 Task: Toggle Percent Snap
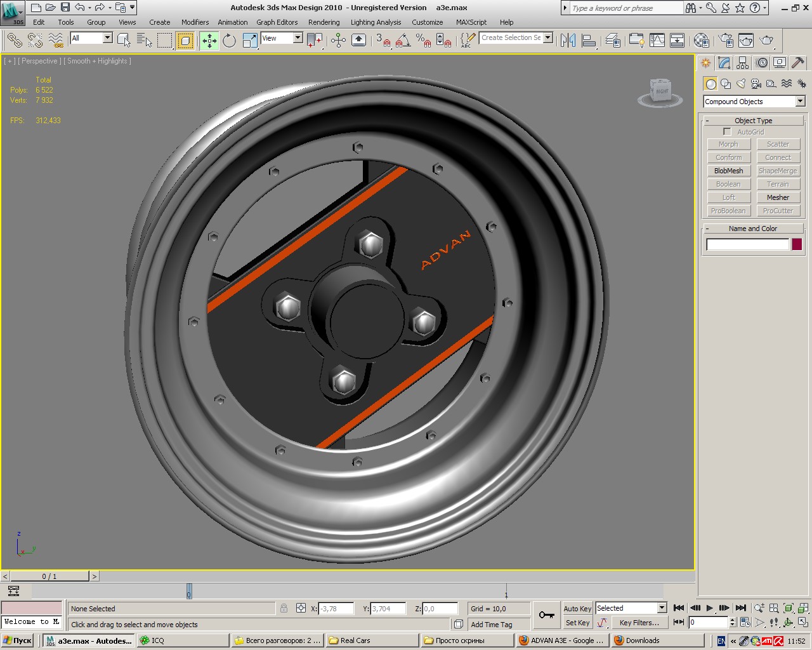click(x=424, y=41)
